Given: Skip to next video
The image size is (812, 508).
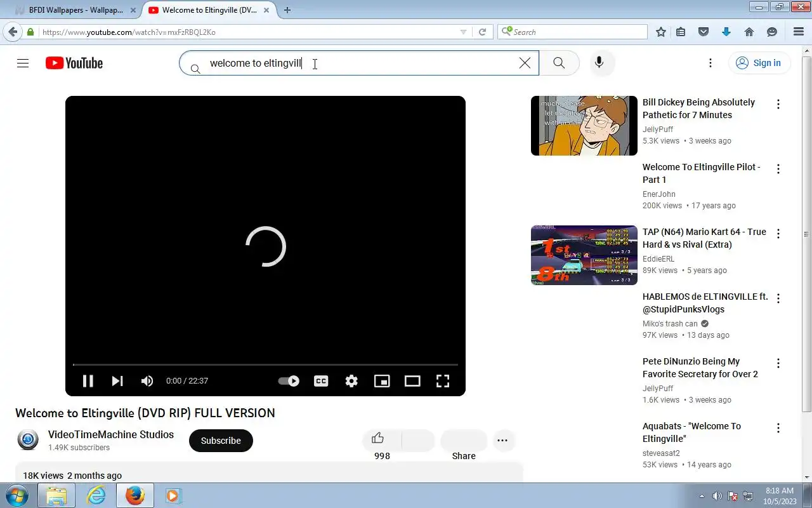Looking at the screenshot, I should (x=117, y=381).
